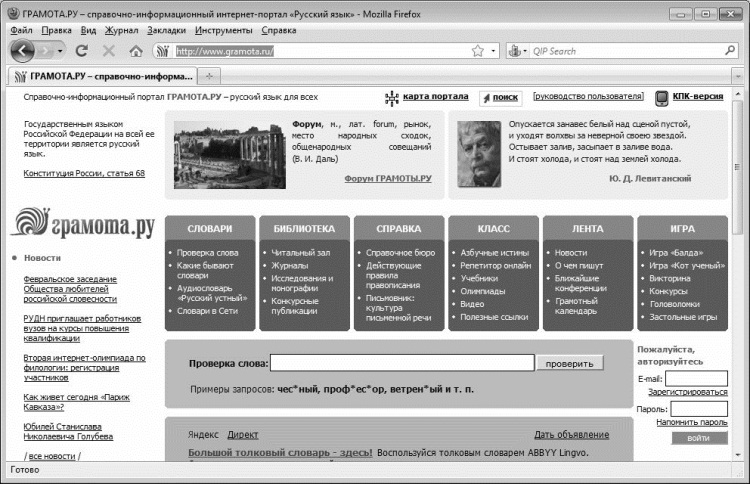The image size is (750, 484).
Task: Open the Форум ГРАМОТЫ.РУ link
Action: point(388,178)
